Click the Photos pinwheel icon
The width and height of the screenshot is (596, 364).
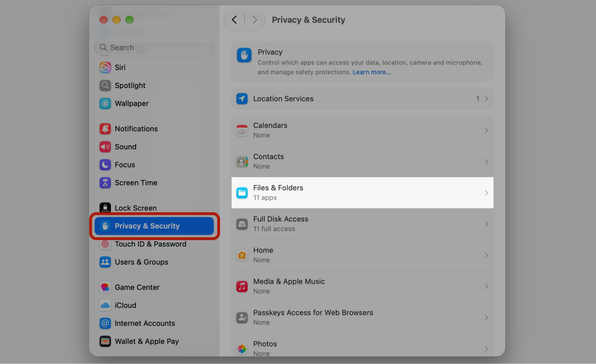coord(242,349)
